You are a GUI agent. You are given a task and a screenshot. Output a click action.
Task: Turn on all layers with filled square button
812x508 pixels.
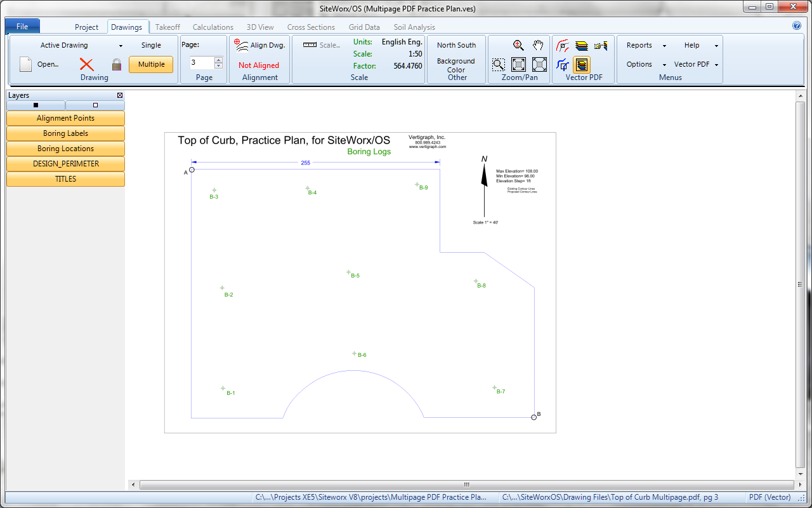click(36, 105)
